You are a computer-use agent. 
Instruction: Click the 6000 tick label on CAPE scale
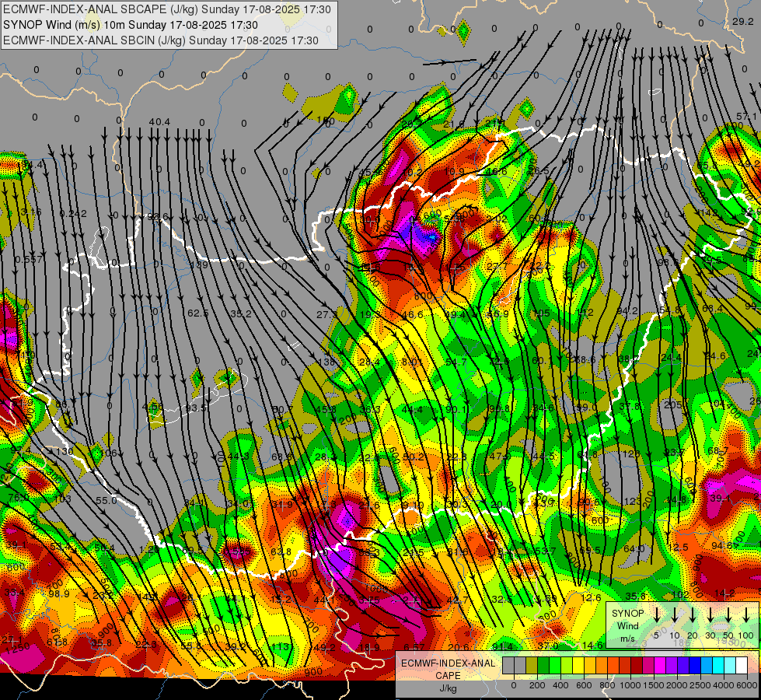click(x=747, y=685)
